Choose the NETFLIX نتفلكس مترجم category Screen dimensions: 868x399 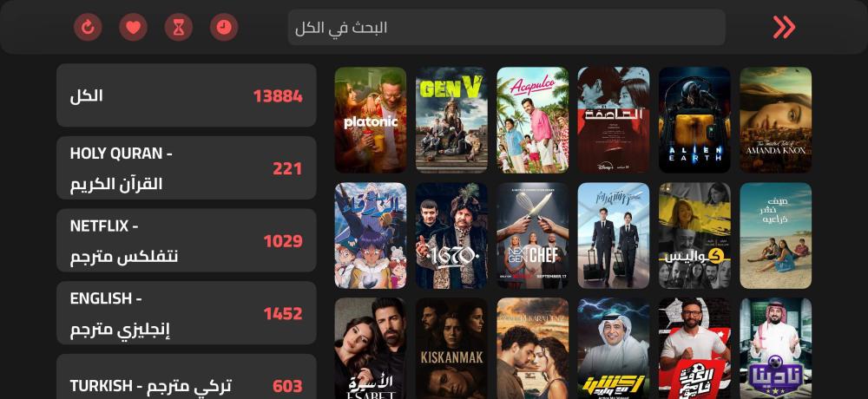point(187,240)
